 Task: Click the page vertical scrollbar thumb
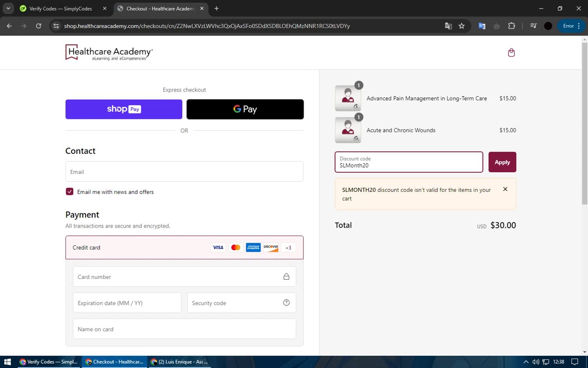[584, 124]
